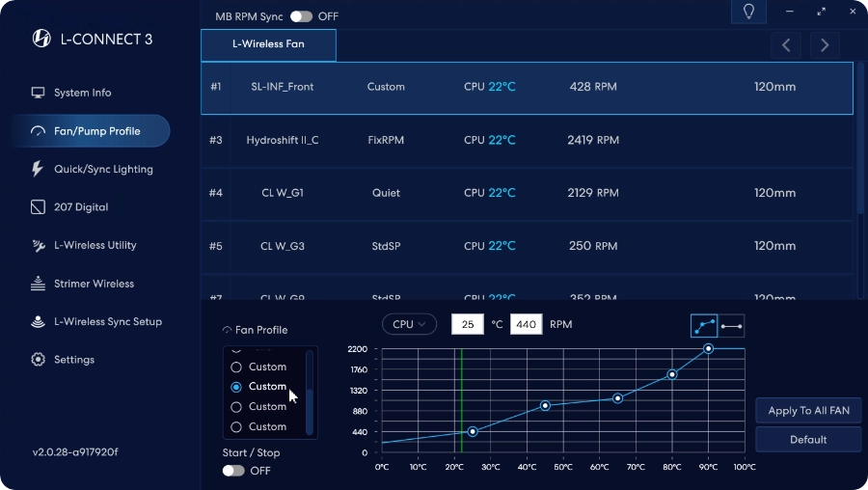Click the right chevron to show the next tab

(x=825, y=45)
